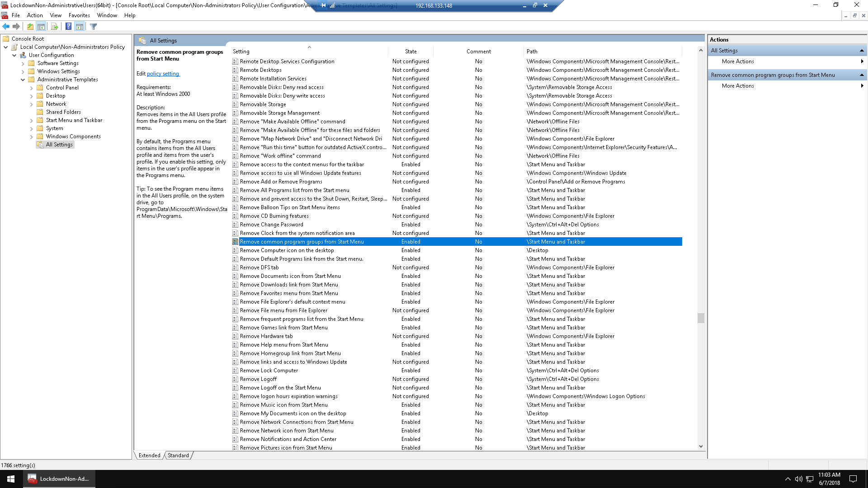
Task: Open the Action menu
Action: point(35,15)
